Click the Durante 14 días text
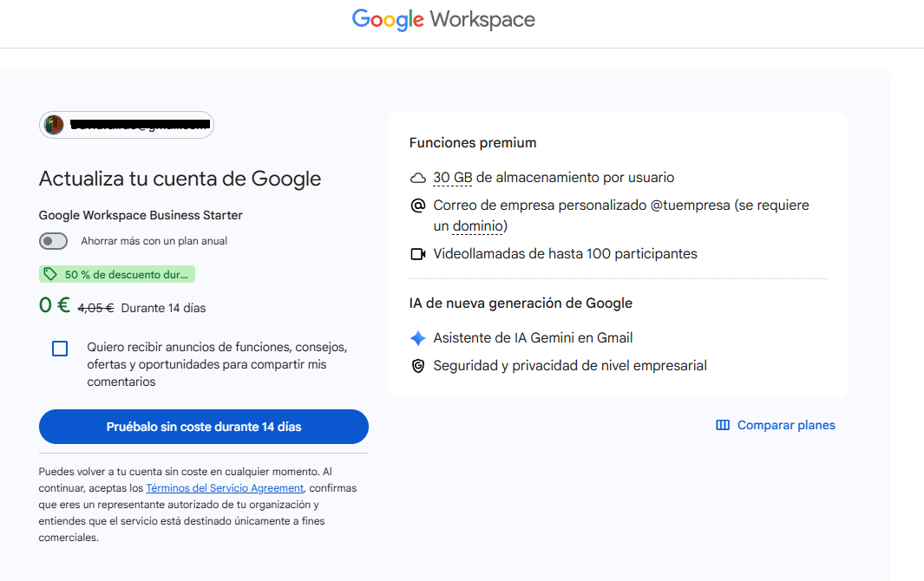The image size is (924, 581). click(163, 308)
